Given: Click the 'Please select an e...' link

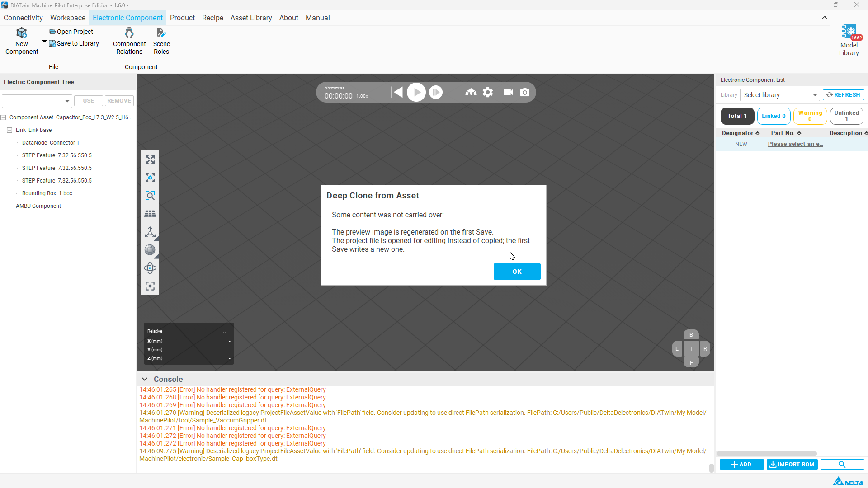Looking at the screenshot, I should pyautogui.click(x=795, y=144).
